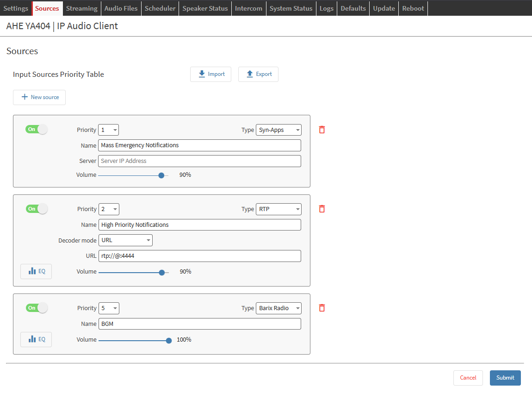Click trash icon for High Priority Notifications
The width and height of the screenshot is (532, 393).
tap(322, 209)
